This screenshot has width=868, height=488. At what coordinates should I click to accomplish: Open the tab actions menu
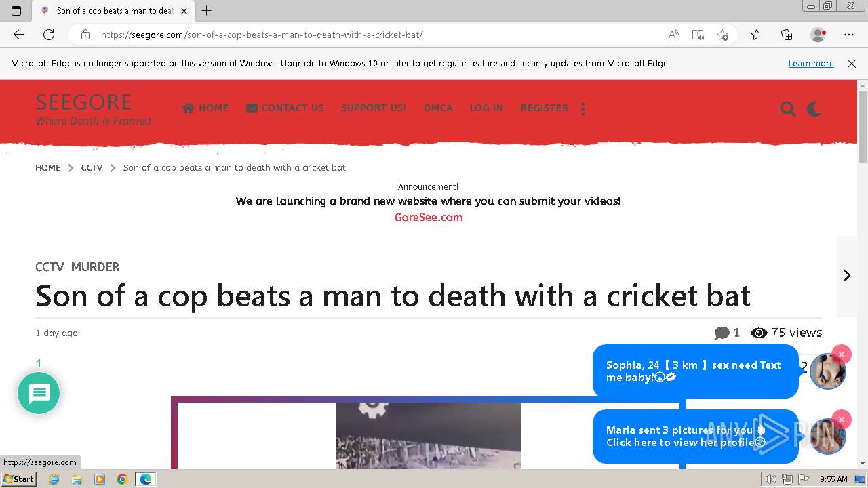[16, 10]
